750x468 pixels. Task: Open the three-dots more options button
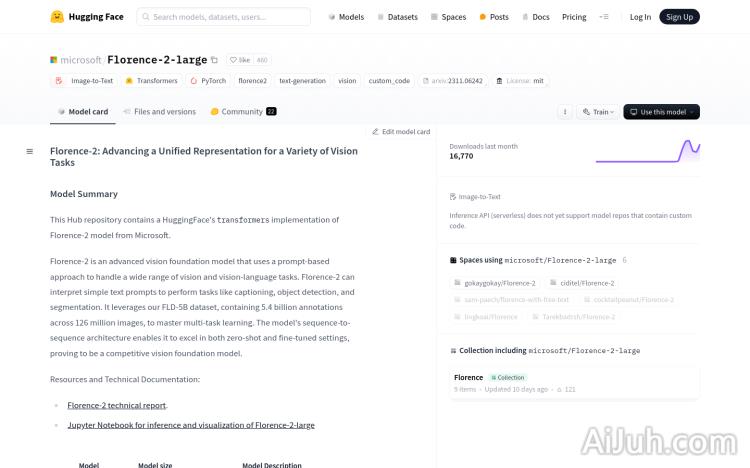tap(565, 112)
